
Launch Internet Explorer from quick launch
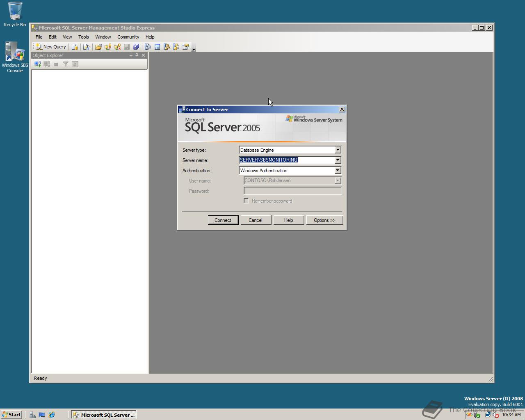[x=52, y=415]
